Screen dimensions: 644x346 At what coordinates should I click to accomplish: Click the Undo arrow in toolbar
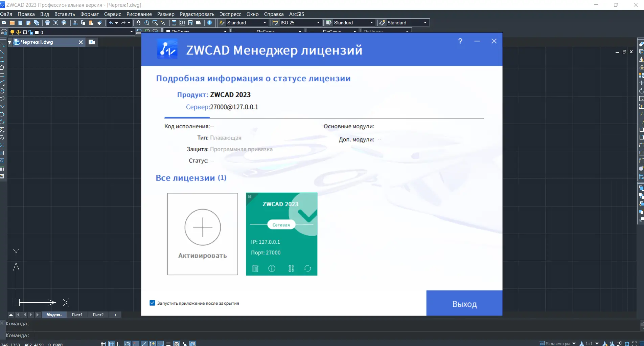111,23
